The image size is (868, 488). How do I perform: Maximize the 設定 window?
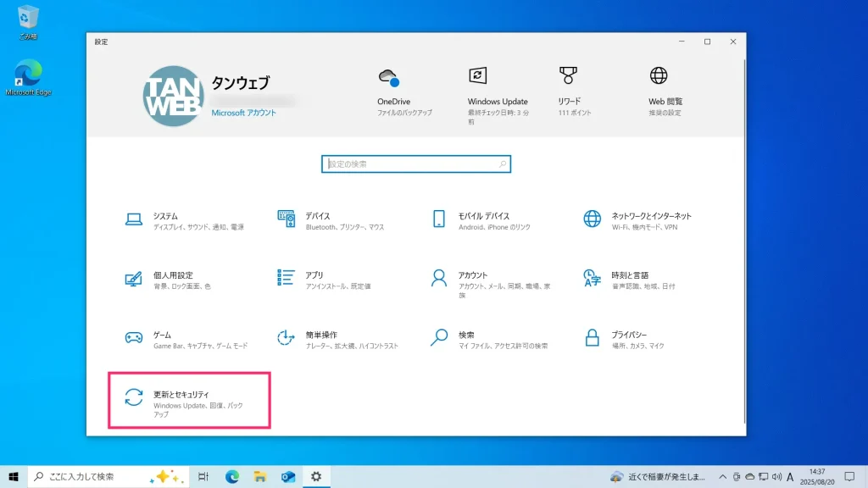click(707, 42)
